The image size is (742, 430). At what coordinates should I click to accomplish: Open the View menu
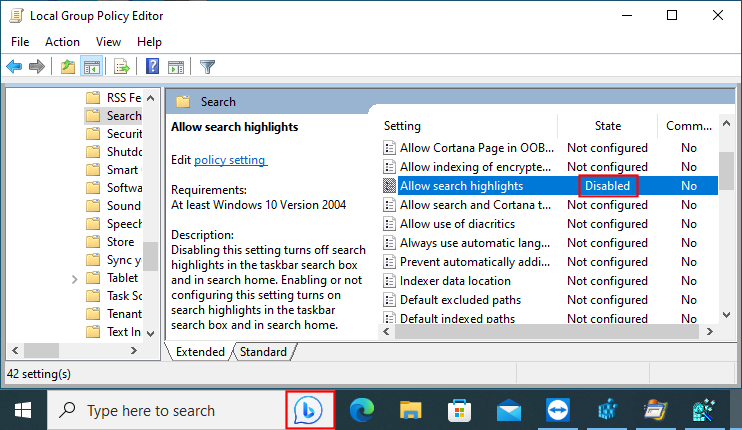[x=108, y=42]
